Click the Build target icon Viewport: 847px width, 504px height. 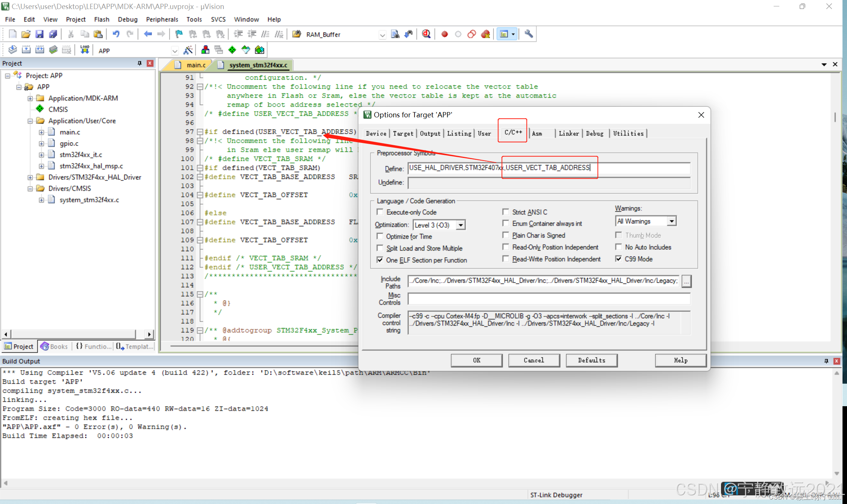coord(26,50)
